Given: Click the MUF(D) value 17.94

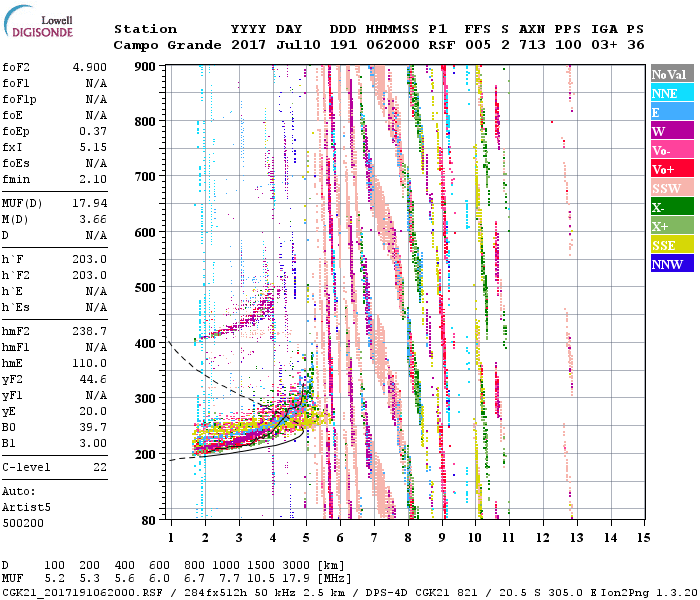Looking at the screenshot, I should pyautogui.click(x=88, y=202).
